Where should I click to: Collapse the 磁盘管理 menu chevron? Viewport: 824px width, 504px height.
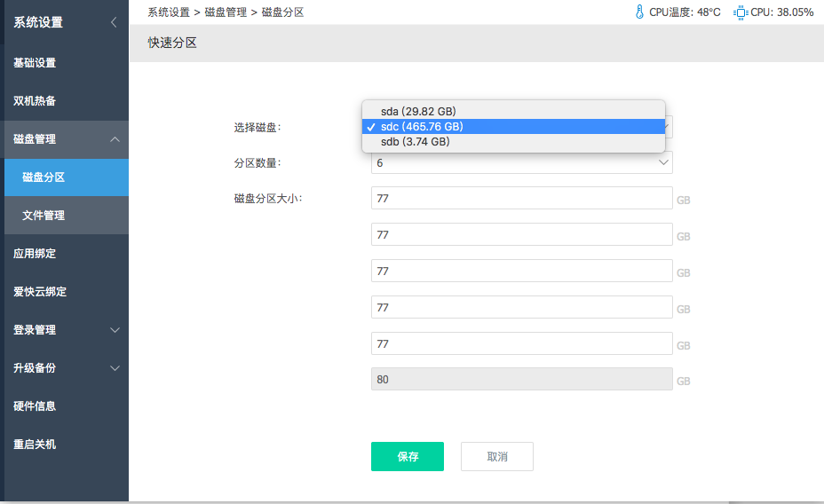tap(115, 139)
